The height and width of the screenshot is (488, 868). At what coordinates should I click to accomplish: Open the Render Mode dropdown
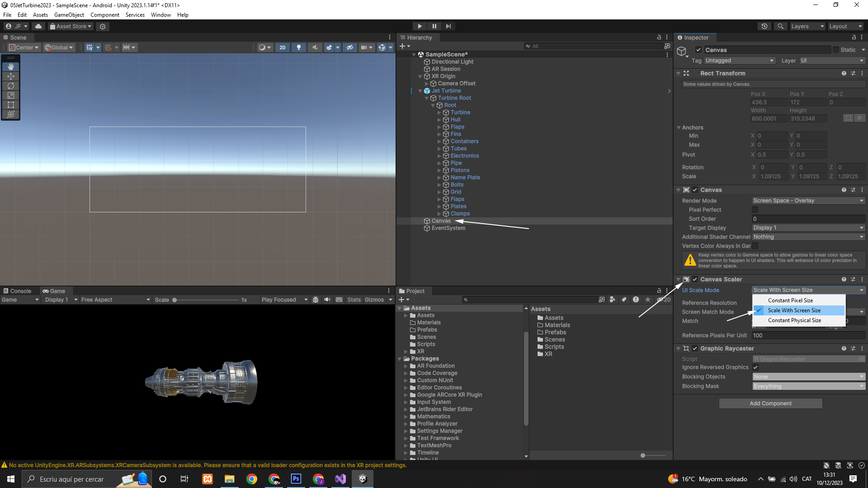[x=808, y=201]
